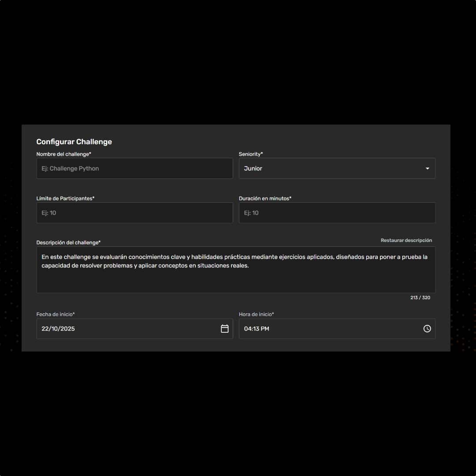
Task: Open the Seniority combo box showing Junior
Action: (x=331, y=169)
